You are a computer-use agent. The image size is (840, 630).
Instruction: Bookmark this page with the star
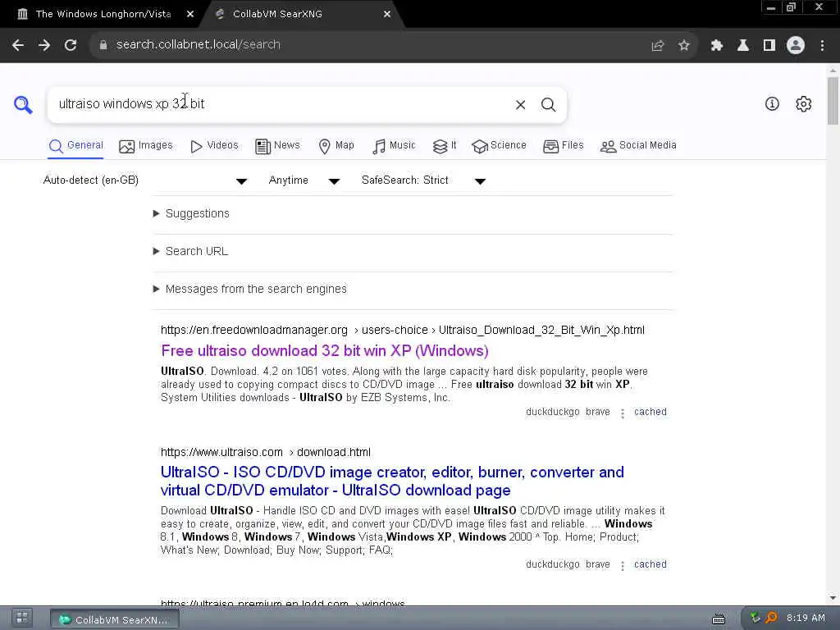click(683, 46)
